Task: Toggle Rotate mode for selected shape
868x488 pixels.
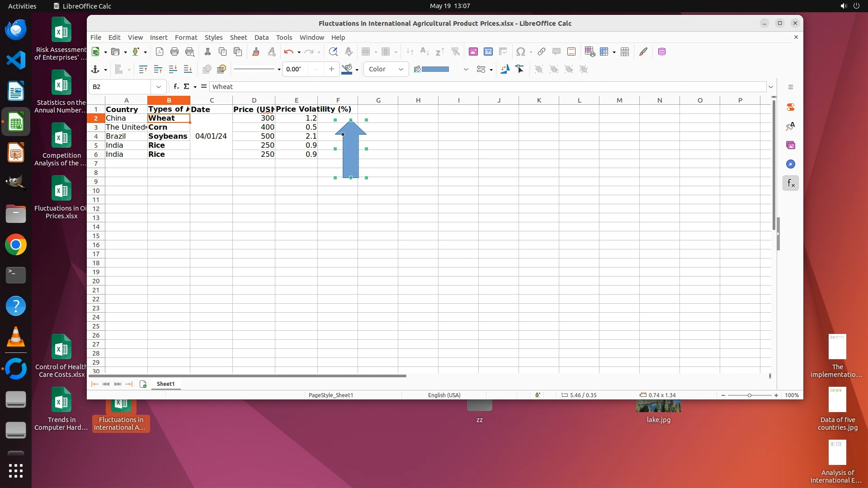Action: pos(505,69)
